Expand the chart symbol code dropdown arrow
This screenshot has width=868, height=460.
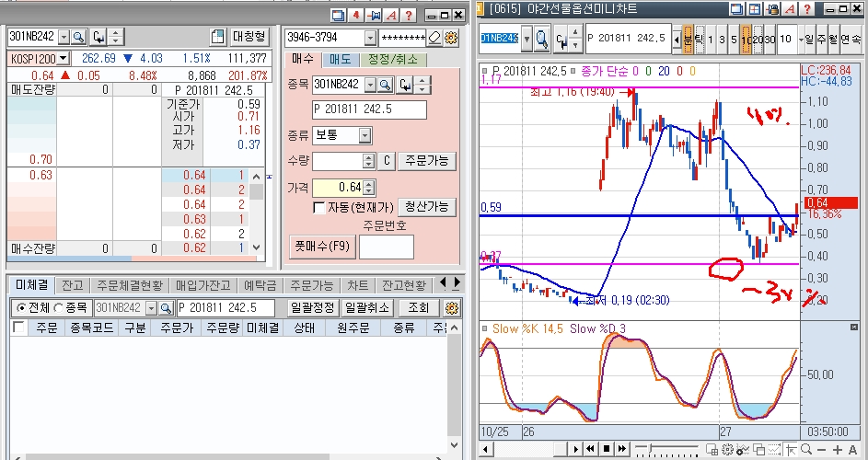[x=527, y=39]
